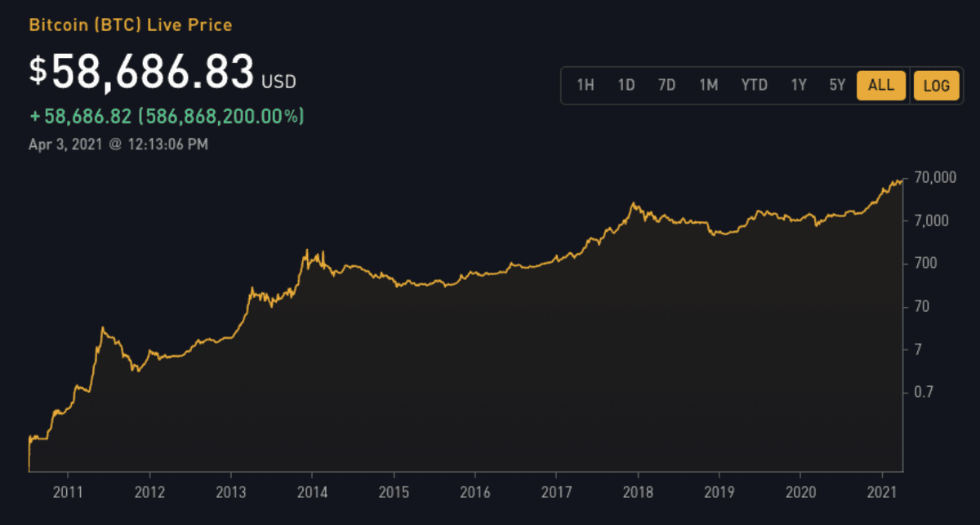
Task: Click the late-2013 price peak on the chart line
Action: pos(306,250)
